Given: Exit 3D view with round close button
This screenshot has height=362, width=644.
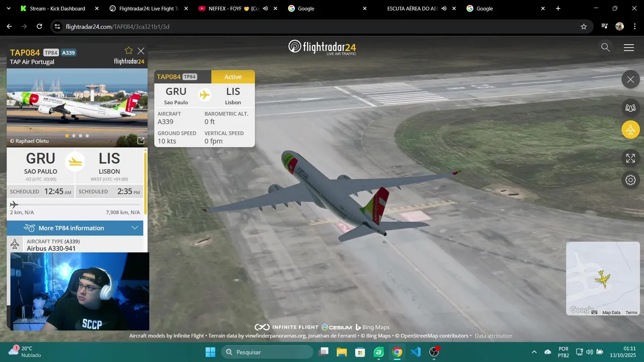Looking at the screenshot, I should click(630, 79).
